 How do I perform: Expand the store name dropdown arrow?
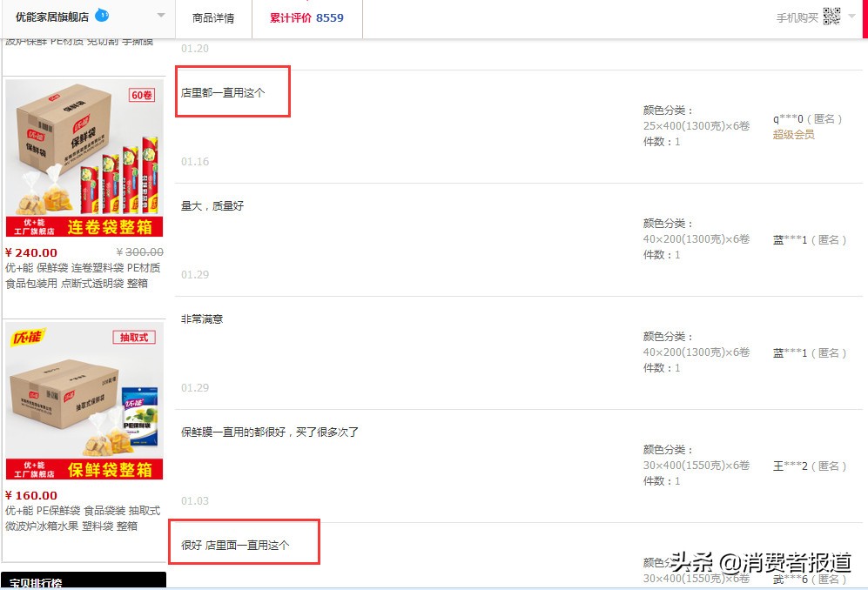point(161,15)
